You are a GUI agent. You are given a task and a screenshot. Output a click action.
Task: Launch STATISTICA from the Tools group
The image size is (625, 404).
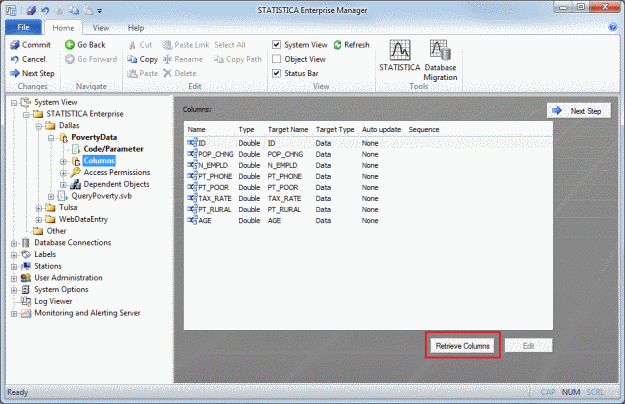[x=400, y=56]
